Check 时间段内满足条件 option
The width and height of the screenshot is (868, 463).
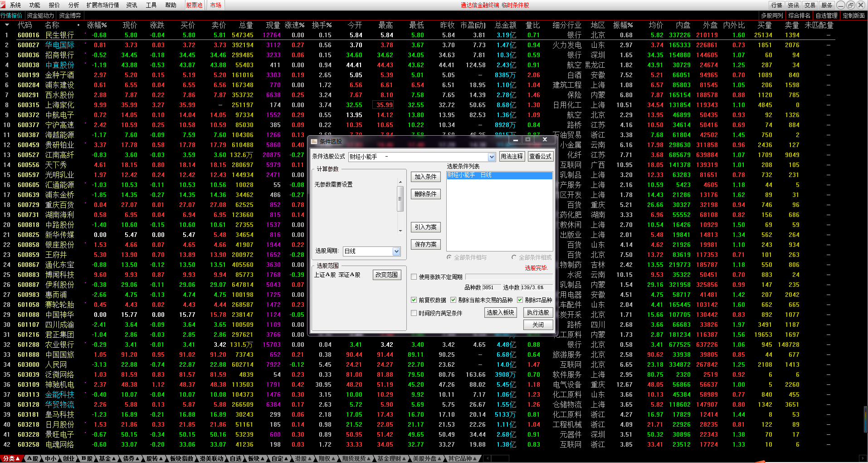414,313
